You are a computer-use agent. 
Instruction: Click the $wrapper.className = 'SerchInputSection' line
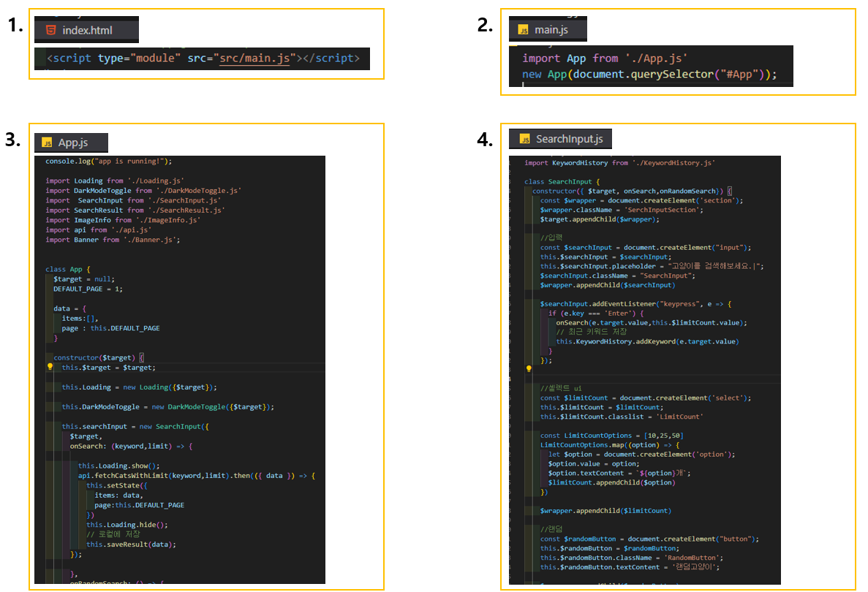point(622,210)
